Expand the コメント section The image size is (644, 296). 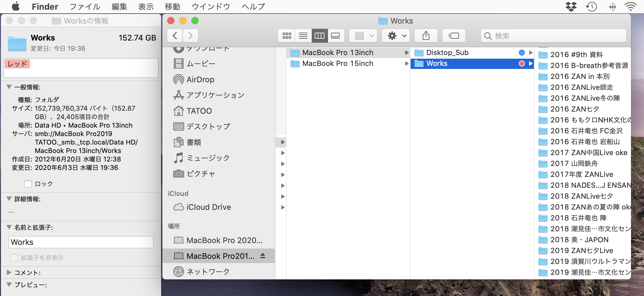point(9,273)
